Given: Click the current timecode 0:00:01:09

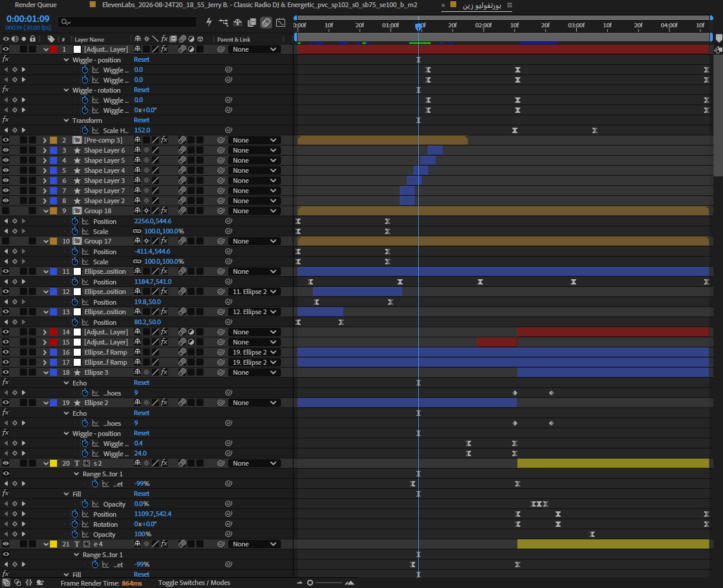Looking at the screenshot, I should pyautogui.click(x=28, y=18).
